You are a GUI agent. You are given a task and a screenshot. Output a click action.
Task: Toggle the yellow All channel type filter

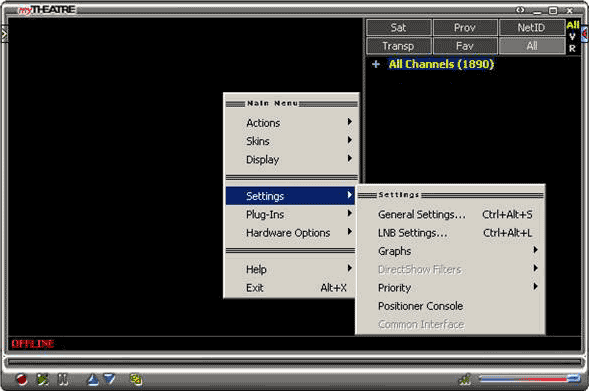(x=573, y=25)
